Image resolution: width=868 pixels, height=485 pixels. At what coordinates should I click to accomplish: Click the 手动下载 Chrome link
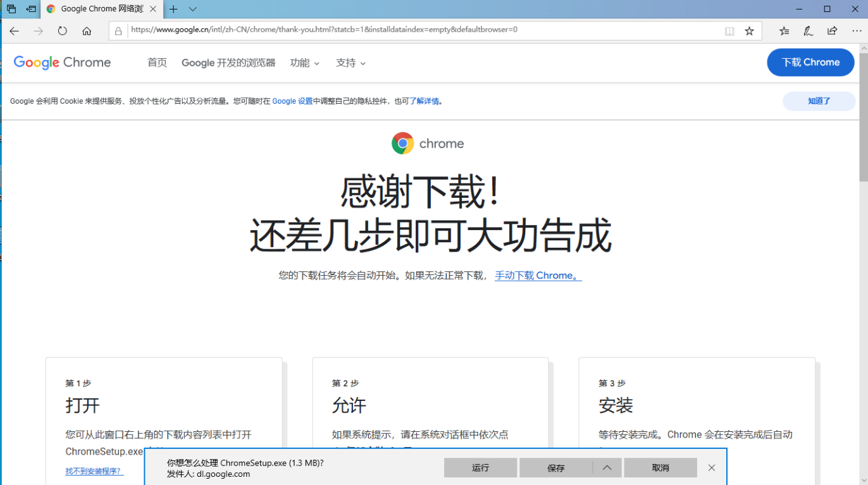(x=538, y=276)
